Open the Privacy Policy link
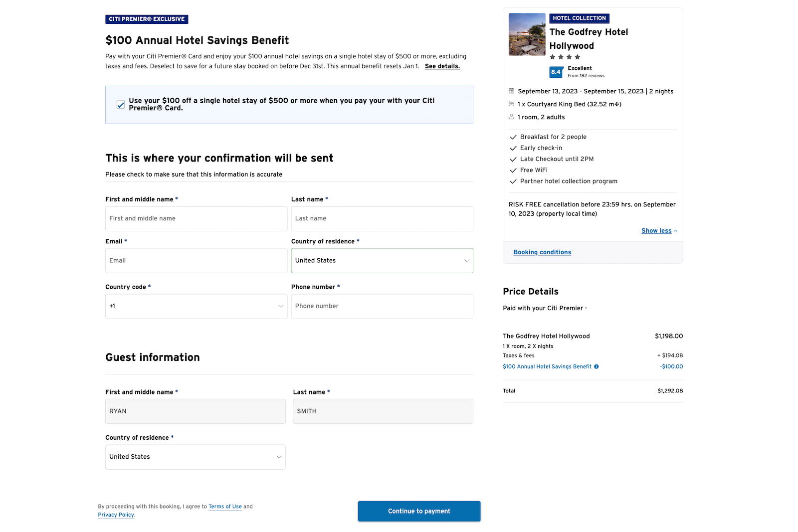Viewport: 798px width, 532px height. click(116, 515)
